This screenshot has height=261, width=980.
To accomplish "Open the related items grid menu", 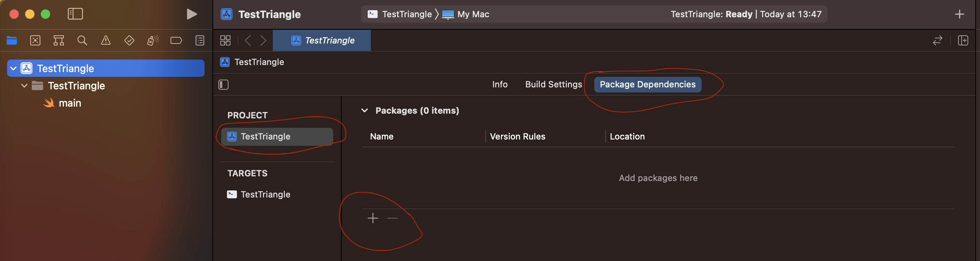I will point(225,40).
